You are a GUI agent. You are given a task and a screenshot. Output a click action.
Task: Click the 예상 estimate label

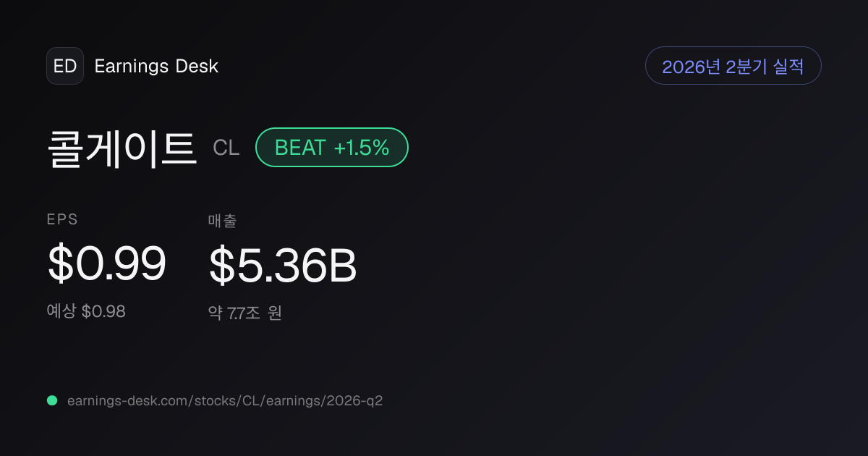pyautogui.click(x=61, y=311)
